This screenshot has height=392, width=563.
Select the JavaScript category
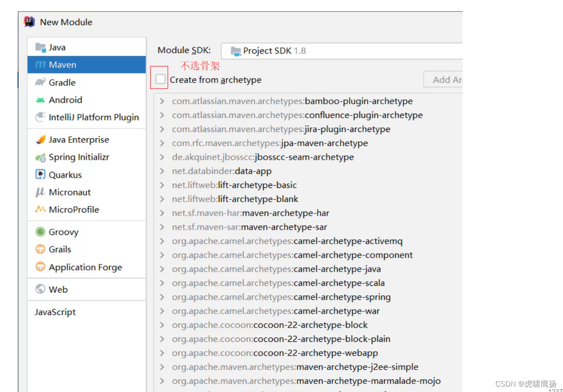pyautogui.click(x=87, y=312)
